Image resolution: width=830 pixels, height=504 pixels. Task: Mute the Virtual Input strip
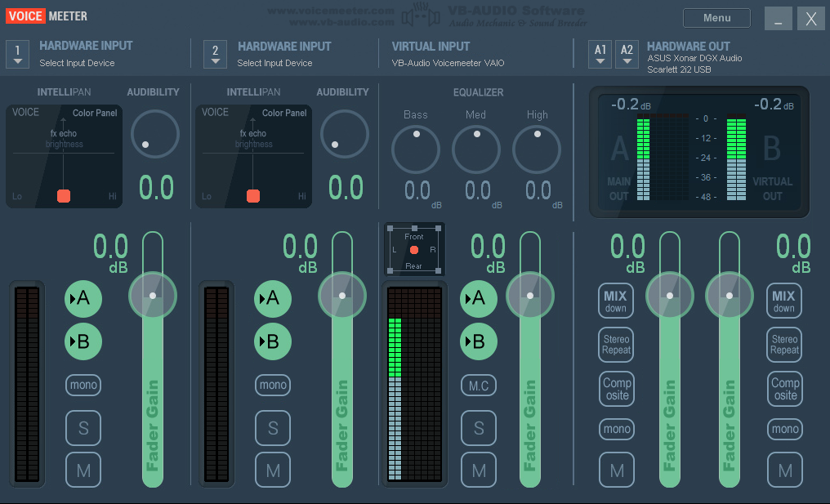(x=479, y=471)
